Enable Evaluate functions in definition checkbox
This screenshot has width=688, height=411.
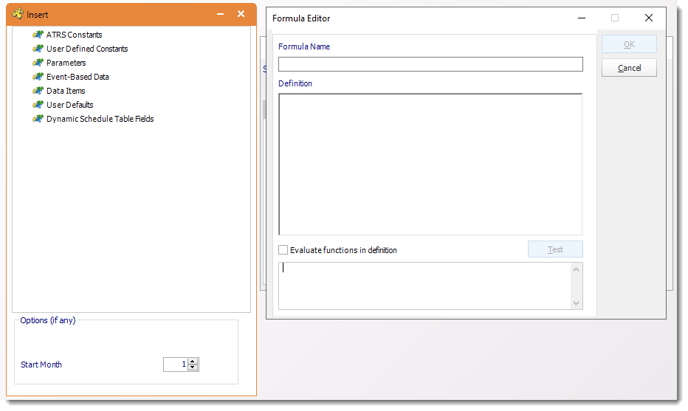[283, 250]
